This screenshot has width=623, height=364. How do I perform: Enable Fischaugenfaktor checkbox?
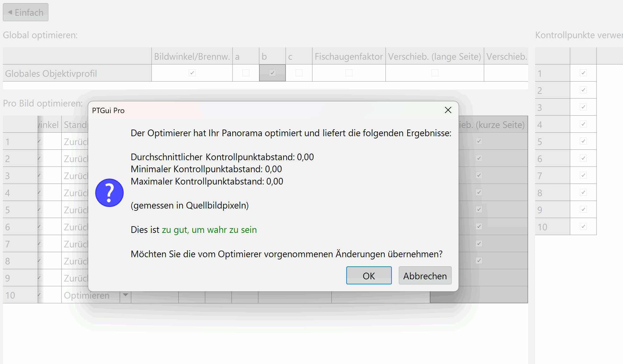(349, 73)
